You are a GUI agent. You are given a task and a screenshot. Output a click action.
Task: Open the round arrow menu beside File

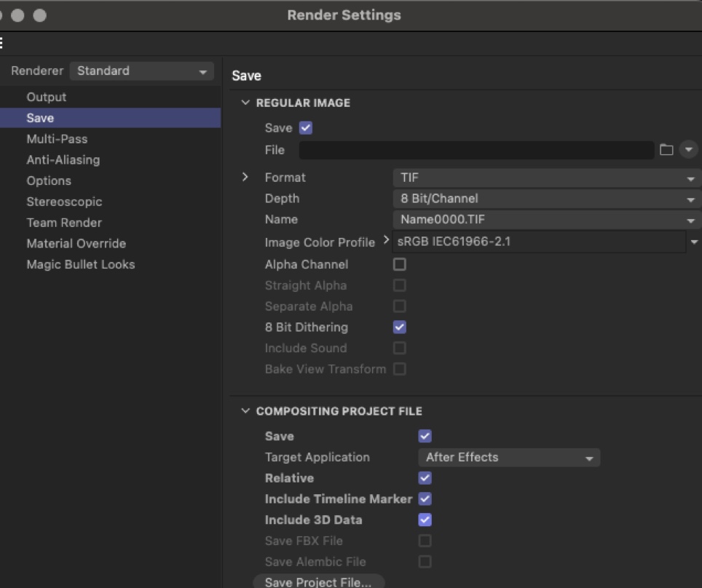coord(688,150)
